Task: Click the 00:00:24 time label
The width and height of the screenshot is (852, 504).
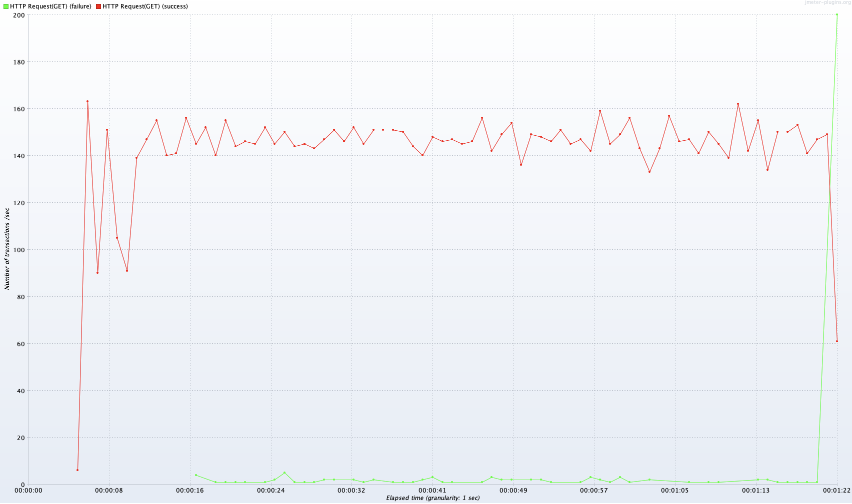Action: point(271,491)
